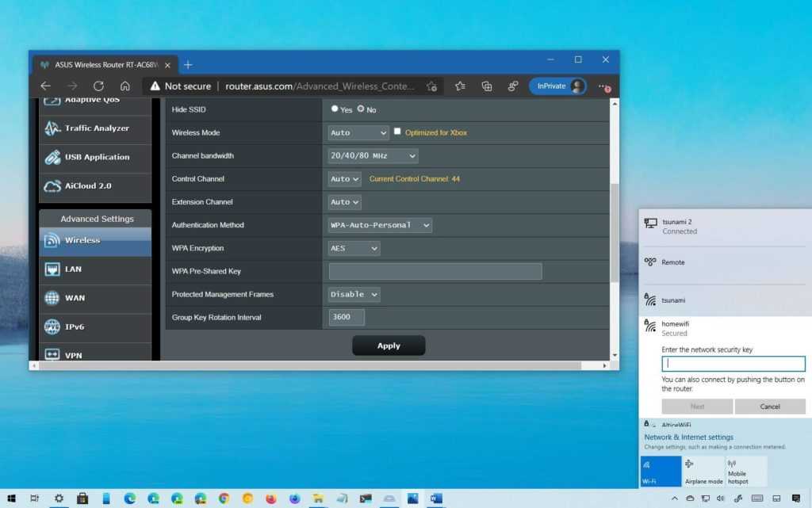This screenshot has height=508, width=812.
Task: Enable Optimized for Xbox checkbox
Action: pyautogui.click(x=397, y=132)
